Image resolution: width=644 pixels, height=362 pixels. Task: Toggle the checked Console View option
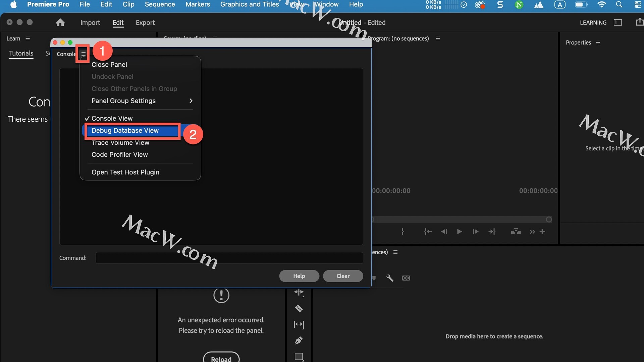coord(112,118)
